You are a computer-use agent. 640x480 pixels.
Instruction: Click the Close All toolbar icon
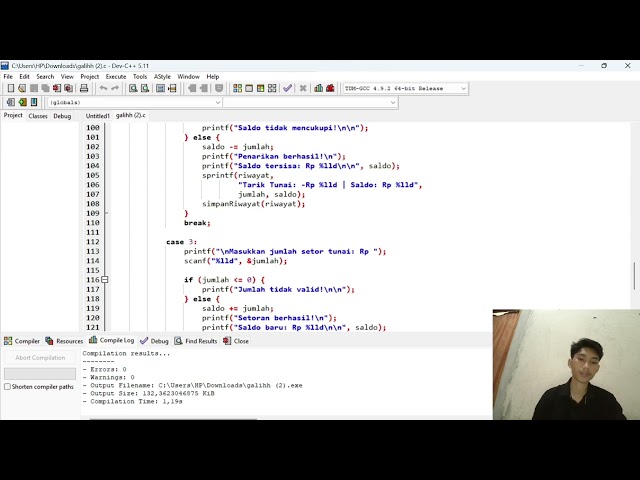(69, 88)
